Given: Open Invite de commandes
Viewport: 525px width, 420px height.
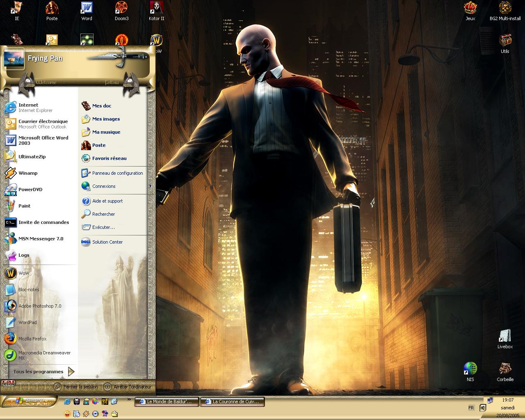Looking at the screenshot, I should point(39,222).
